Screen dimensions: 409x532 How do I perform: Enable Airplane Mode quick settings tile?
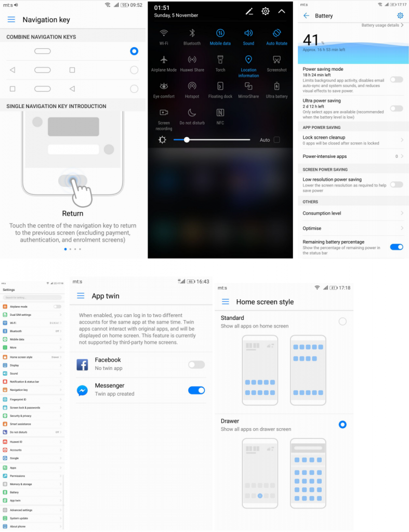click(x=164, y=59)
